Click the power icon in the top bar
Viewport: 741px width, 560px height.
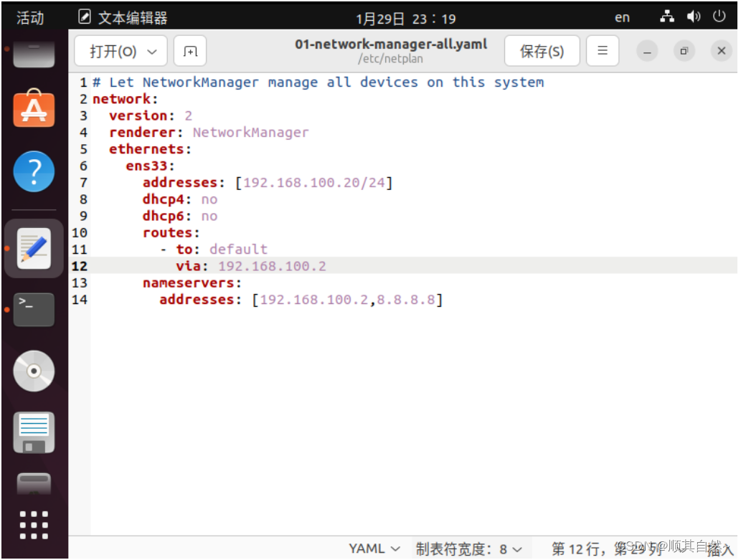pyautogui.click(x=718, y=16)
